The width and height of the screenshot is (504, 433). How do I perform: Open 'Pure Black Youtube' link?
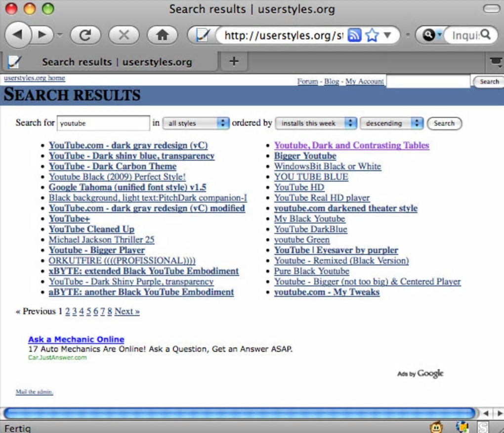[x=311, y=271]
